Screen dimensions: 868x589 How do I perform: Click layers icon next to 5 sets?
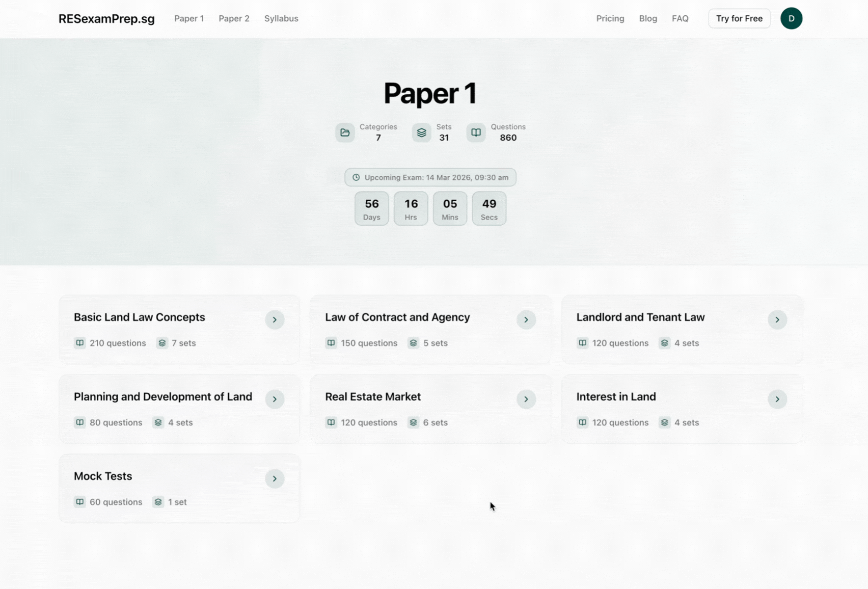pyautogui.click(x=413, y=343)
